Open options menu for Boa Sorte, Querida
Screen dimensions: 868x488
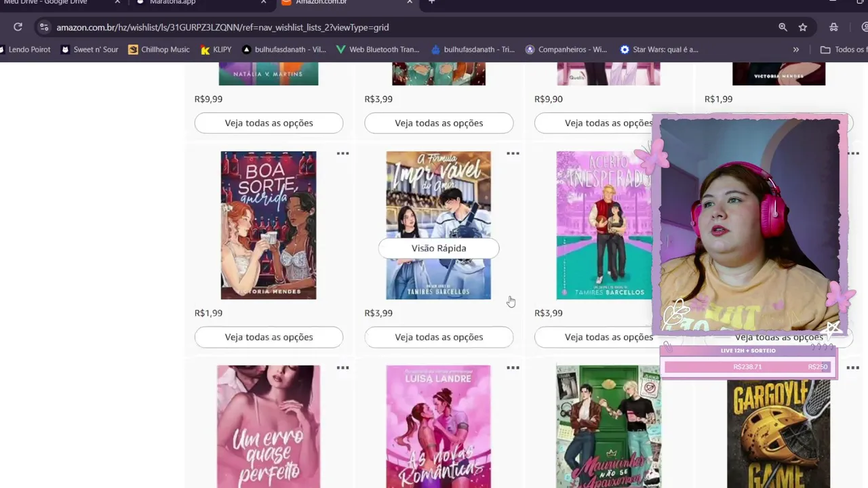343,154
